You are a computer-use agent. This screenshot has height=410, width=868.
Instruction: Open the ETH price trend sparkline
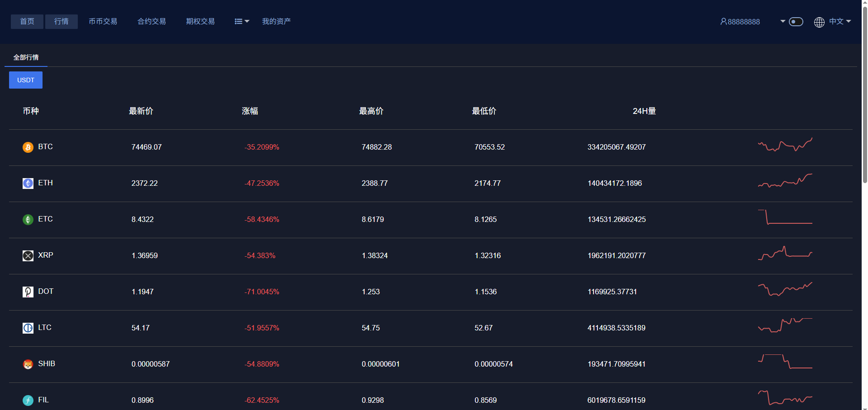click(x=785, y=180)
